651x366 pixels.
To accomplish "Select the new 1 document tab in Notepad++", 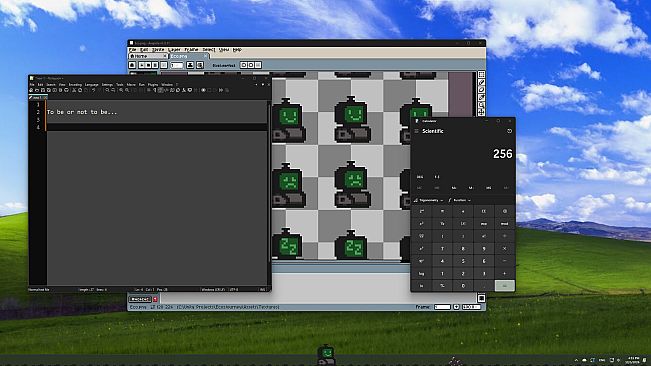I will coord(38,97).
